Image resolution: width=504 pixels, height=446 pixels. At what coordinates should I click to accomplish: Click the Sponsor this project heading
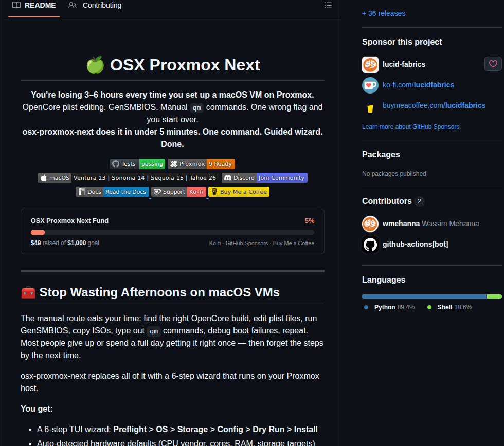tap(402, 42)
